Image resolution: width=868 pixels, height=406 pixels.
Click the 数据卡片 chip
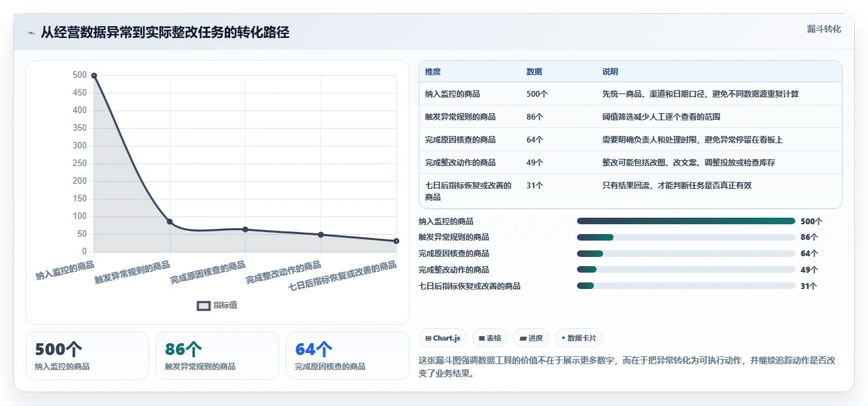click(x=579, y=338)
